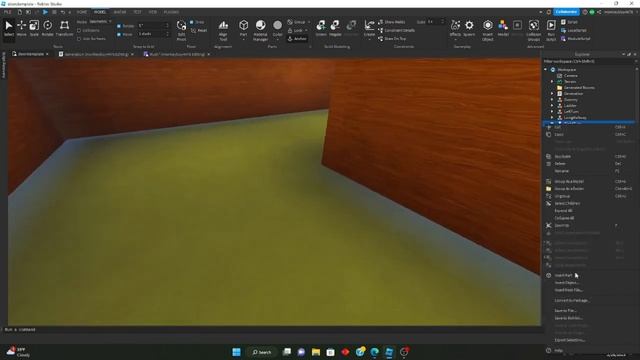Screen dimensions: 640x360
Task: Insert a ModuleScript
Action: [x=576, y=38]
